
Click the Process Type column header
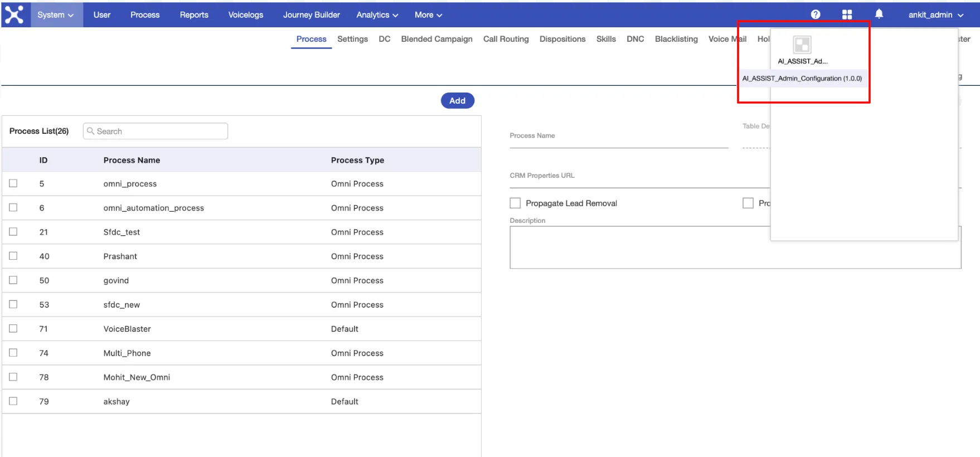357,160
